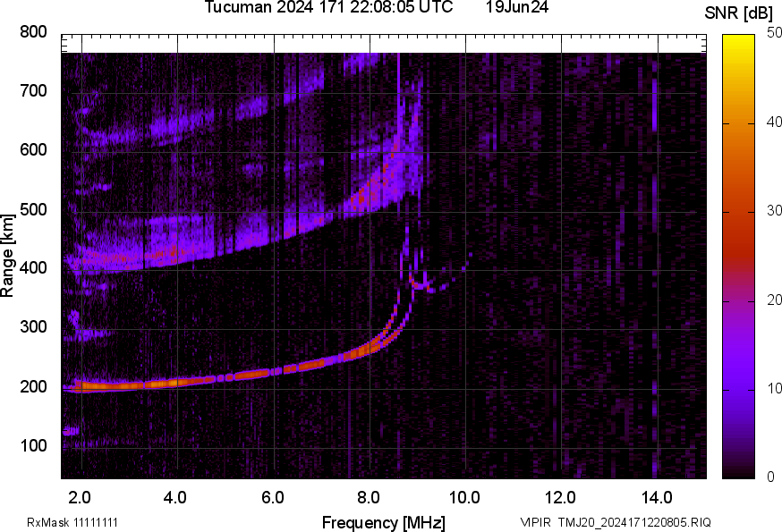The width and height of the screenshot is (782, 532).
Task: Click the range tick label '200'
Action: coord(33,386)
